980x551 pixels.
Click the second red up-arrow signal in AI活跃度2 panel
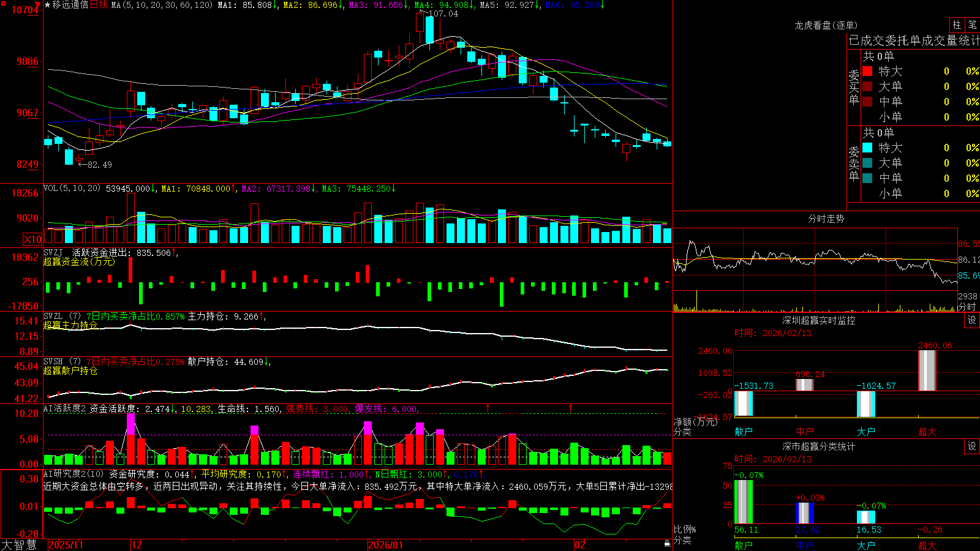pyautogui.click(x=571, y=408)
